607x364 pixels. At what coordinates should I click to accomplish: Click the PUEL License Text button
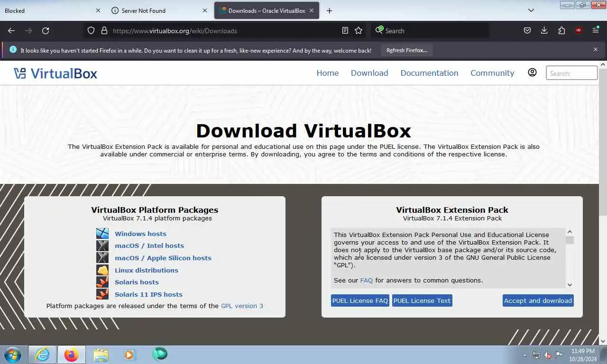pyautogui.click(x=422, y=300)
